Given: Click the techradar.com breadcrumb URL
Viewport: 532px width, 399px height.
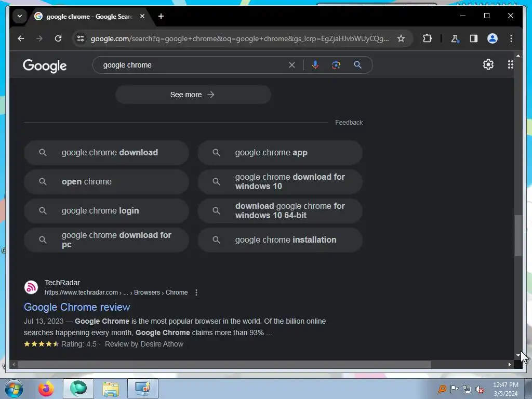Looking at the screenshot, I should (x=116, y=292).
